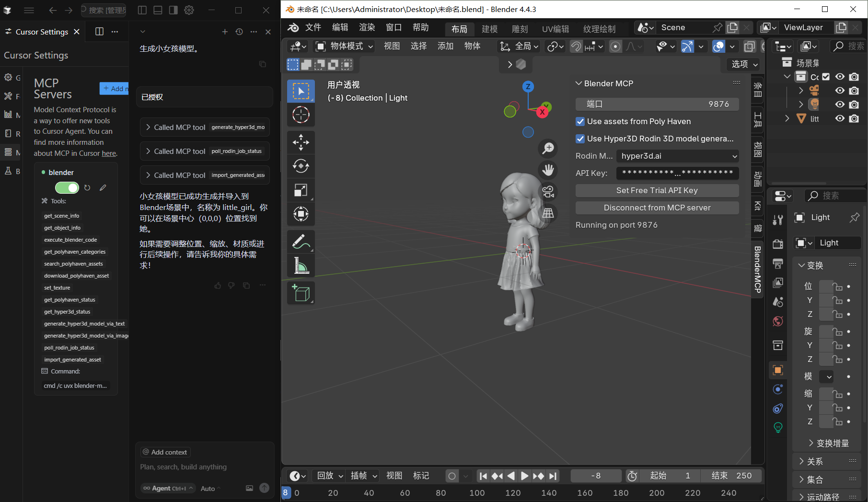
Task: Activate the Rotate tool
Action: [x=301, y=166]
